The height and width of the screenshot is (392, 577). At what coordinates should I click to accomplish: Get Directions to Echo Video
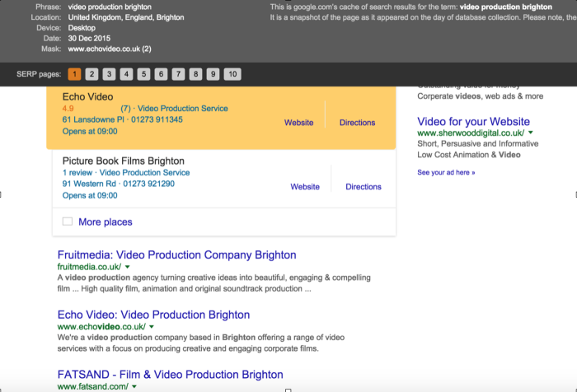click(x=357, y=123)
